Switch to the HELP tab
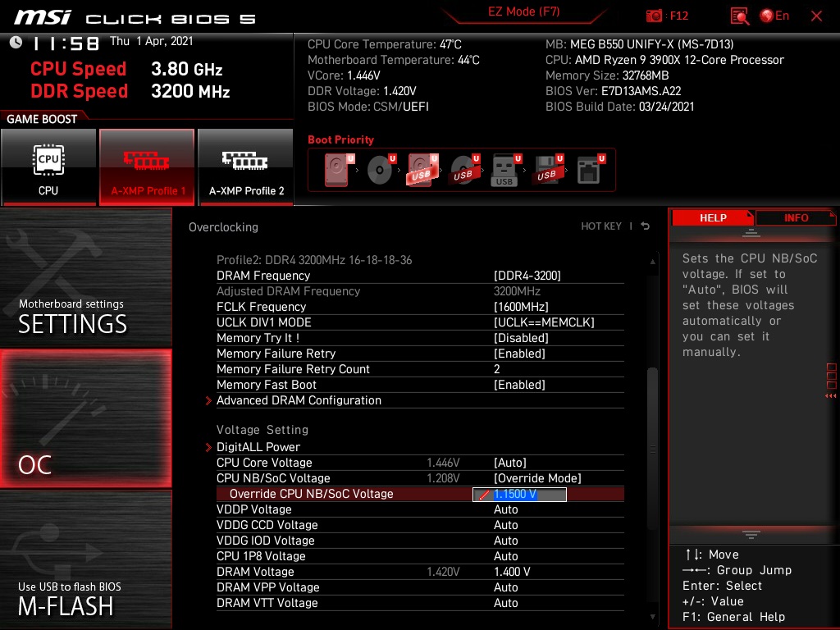 click(713, 218)
